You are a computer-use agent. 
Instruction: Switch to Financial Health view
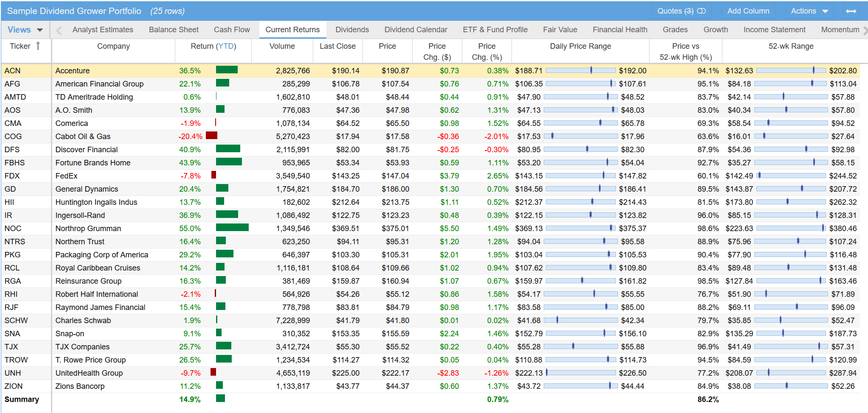pyautogui.click(x=620, y=30)
